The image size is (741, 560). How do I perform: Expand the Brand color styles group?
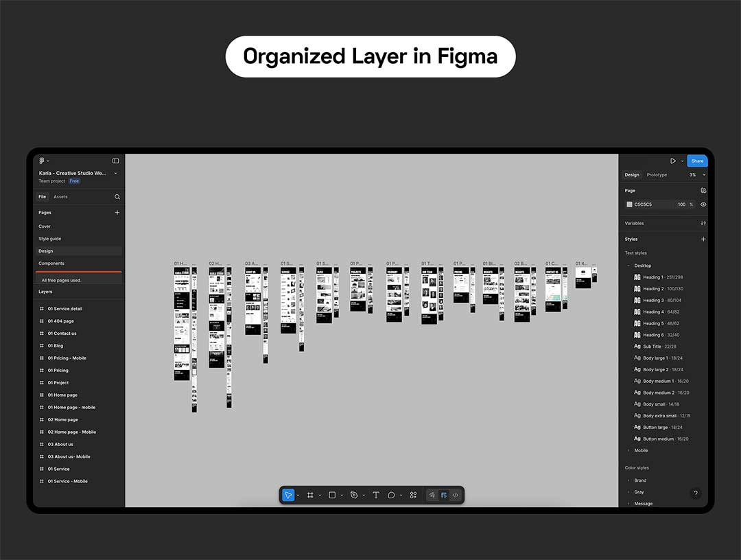[x=628, y=480]
